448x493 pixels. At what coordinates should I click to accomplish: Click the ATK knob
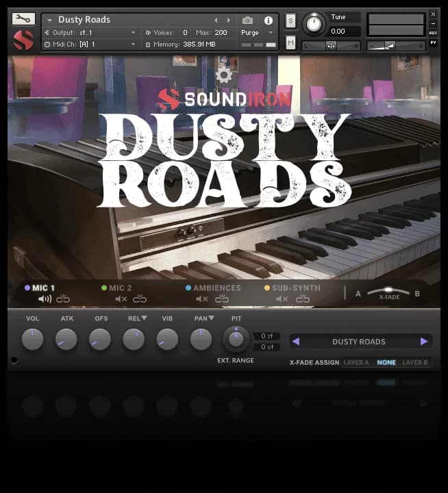click(66, 339)
